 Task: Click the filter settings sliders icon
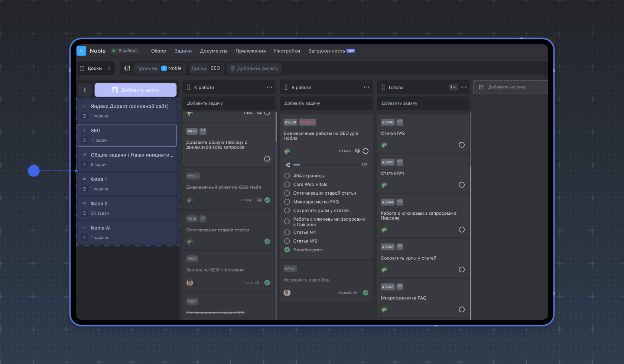(127, 68)
